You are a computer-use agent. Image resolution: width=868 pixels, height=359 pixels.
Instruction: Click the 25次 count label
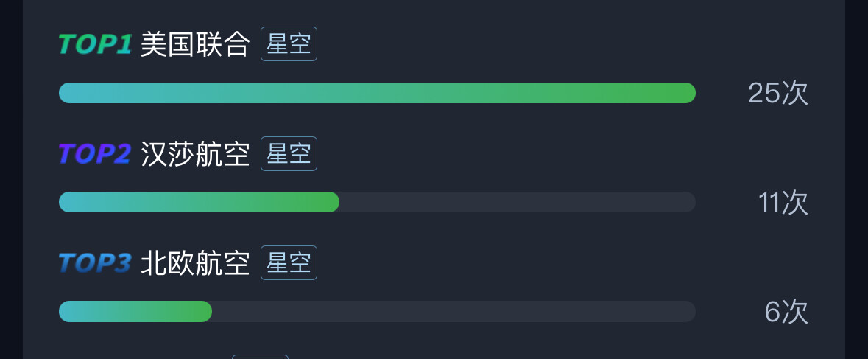(777, 94)
